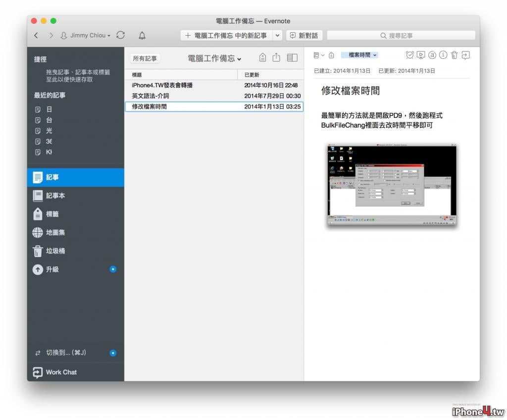Screen dimensions: 507x420
Task: Open the embedded screenshot thumbnail in note
Action: click(x=392, y=184)
